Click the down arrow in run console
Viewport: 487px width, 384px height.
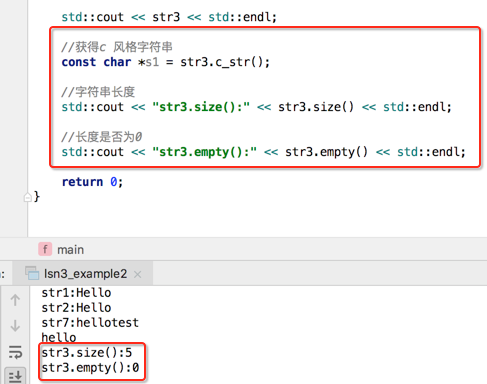[15, 325]
